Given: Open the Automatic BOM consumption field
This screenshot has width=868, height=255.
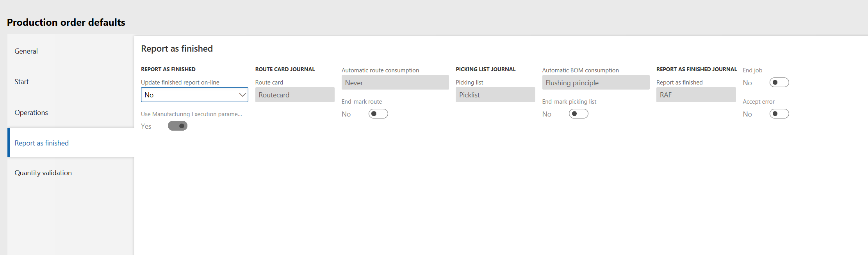Looking at the screenshot, I should coord(595,83).
